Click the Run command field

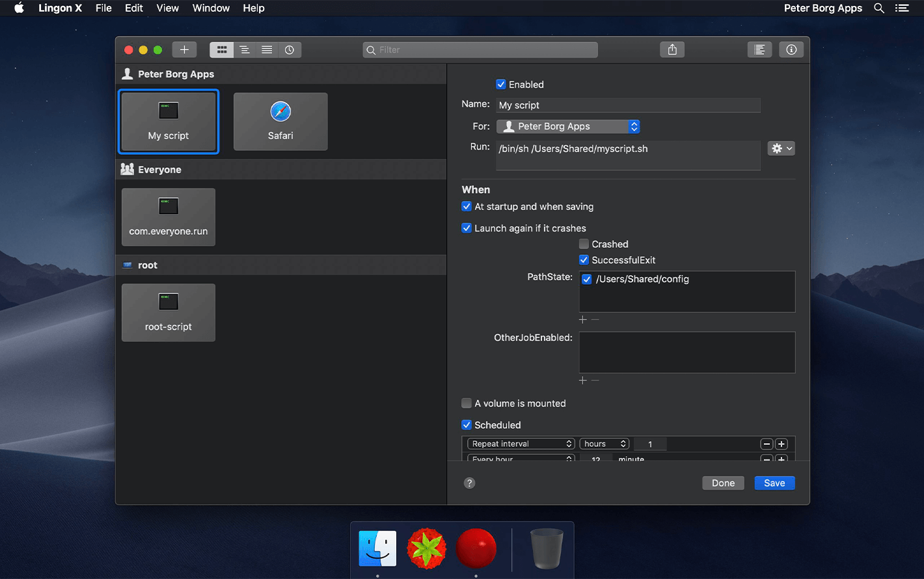(628, 155)
